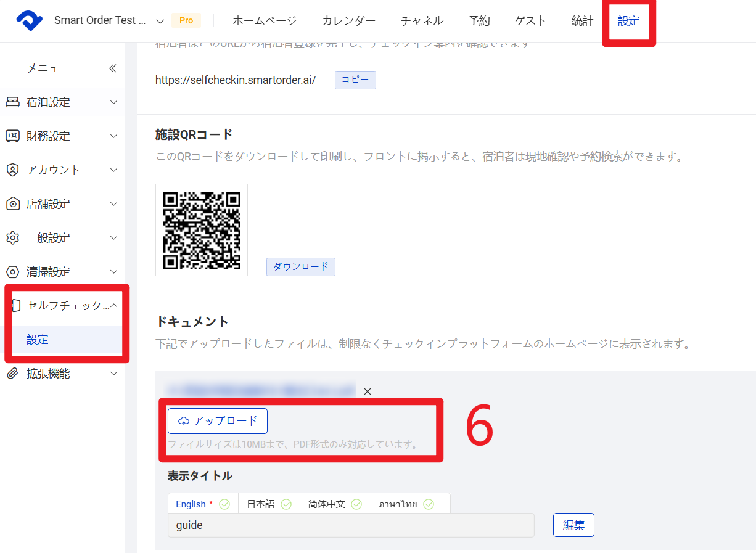Remove the uploaded file with X icon
Image resolution: width=756 pixels, height=553 pixels.
tap(368, 391)
